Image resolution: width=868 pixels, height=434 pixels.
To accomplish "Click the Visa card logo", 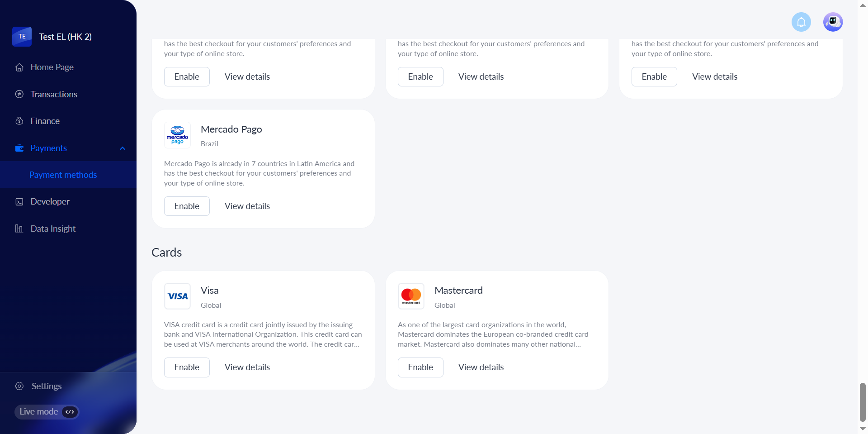I will pos(177,296).
